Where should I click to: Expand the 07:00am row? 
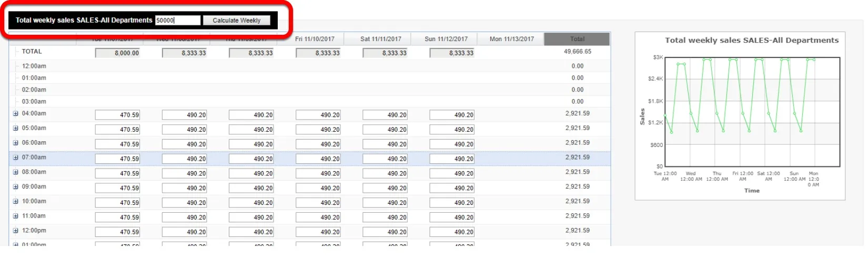click(x=15, y=157)
